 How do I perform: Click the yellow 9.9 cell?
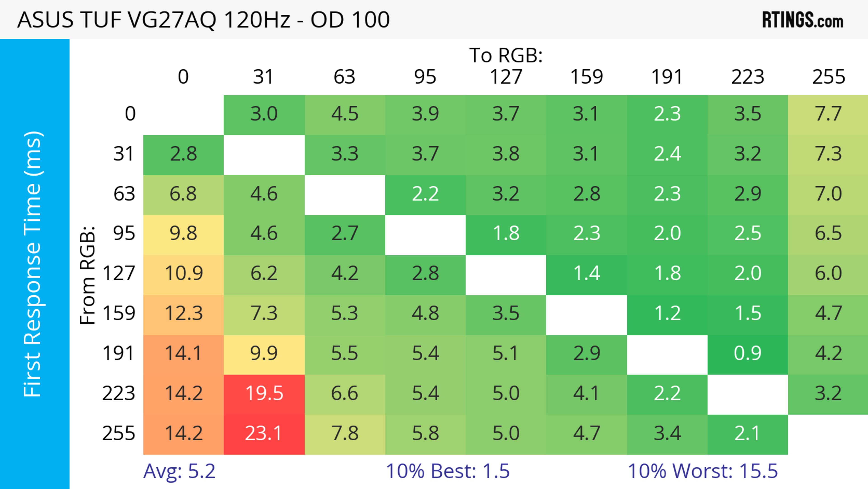click(264, 354)
